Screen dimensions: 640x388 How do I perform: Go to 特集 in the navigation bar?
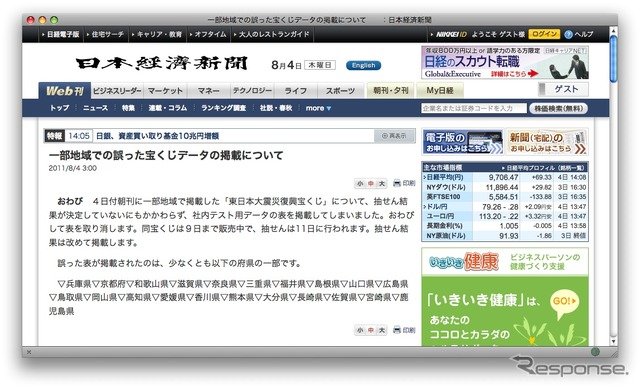tap(128, 108)
